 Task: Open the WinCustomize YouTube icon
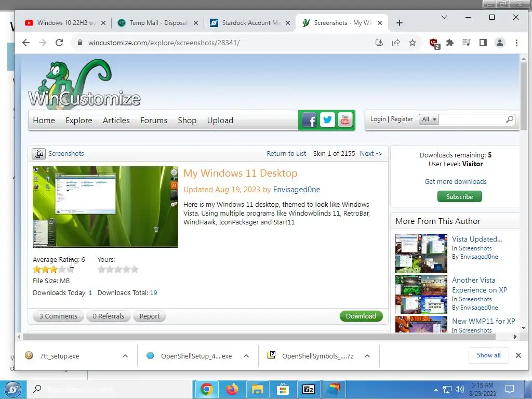[x=345, y=120]
